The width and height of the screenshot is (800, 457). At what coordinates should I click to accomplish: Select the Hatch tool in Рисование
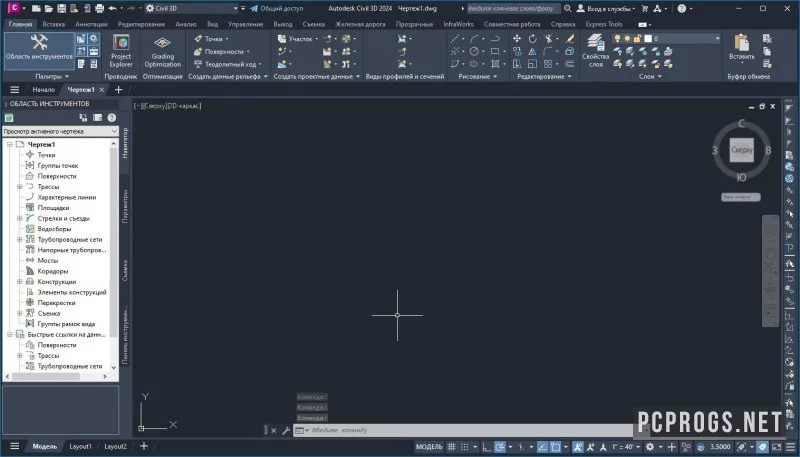[x=495, y=64]
